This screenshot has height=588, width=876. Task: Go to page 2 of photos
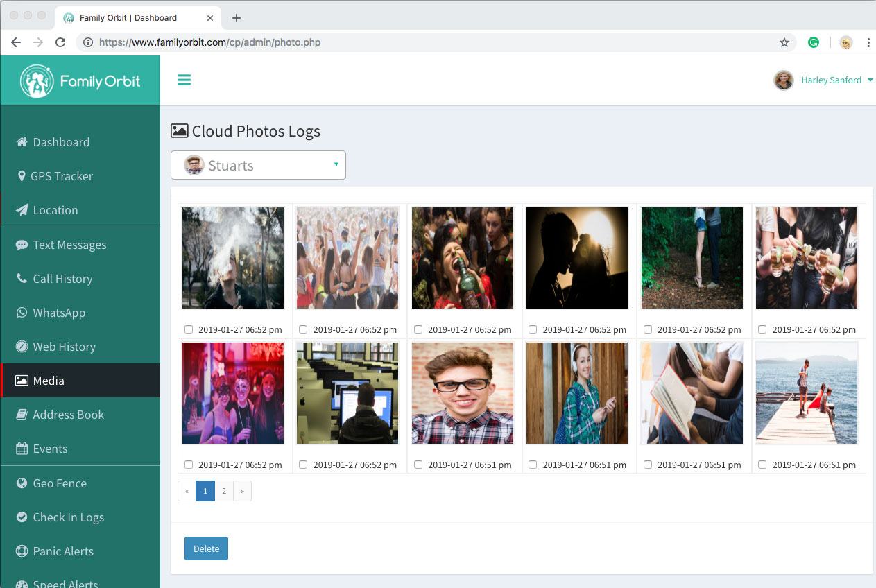point(224,491)
